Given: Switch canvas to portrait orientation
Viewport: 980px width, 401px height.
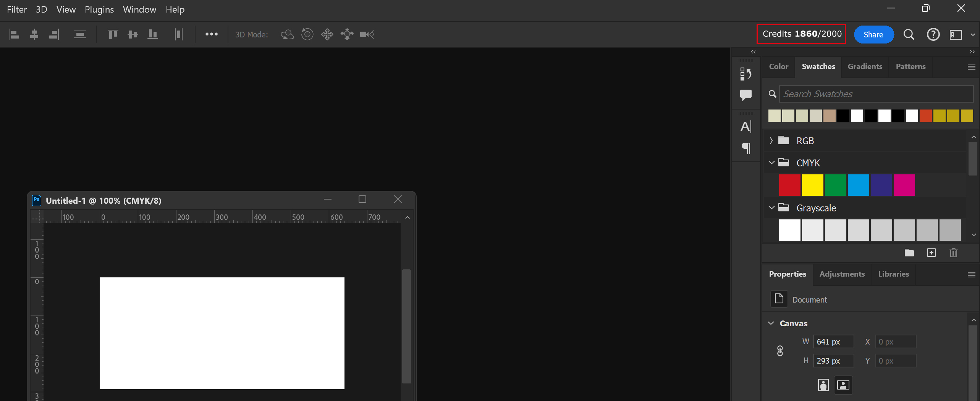Looking at the screenshot, I should click(x=823, y=385).
